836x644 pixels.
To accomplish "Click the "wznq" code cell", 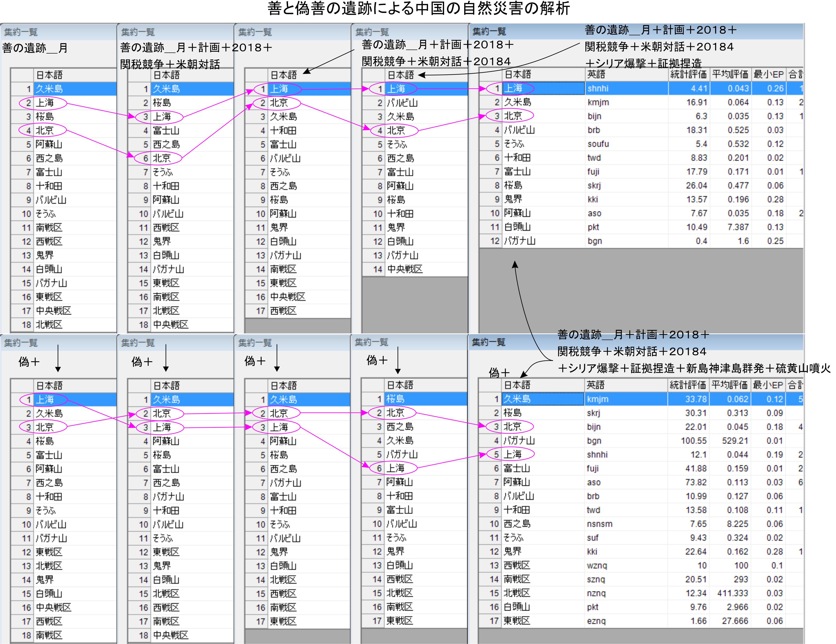I will [597, 566].
